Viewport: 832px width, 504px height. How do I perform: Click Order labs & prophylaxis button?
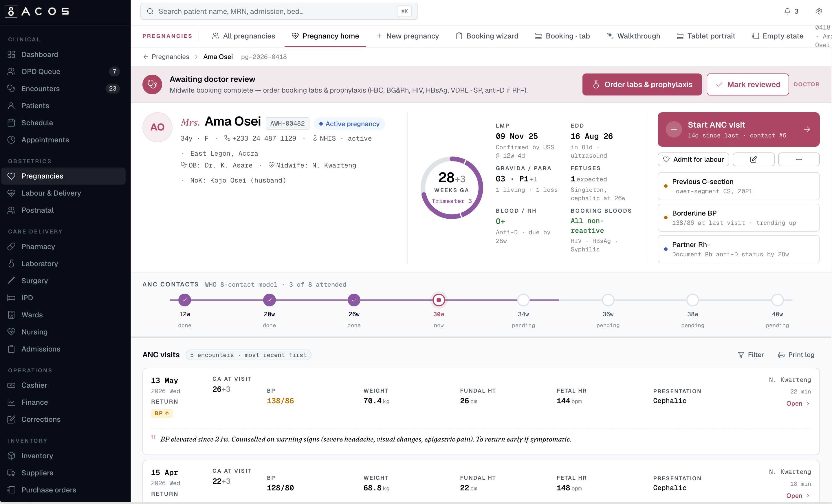[x=642, y=84]
